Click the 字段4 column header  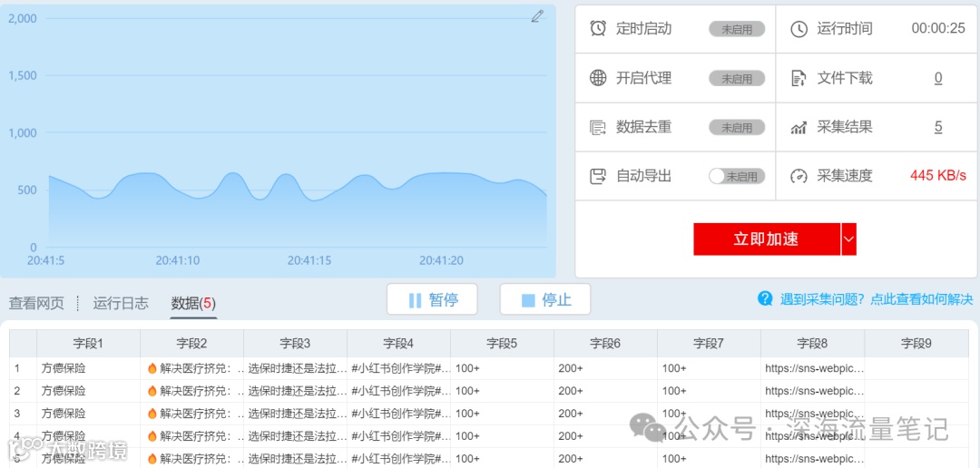(x=398, y=343)
